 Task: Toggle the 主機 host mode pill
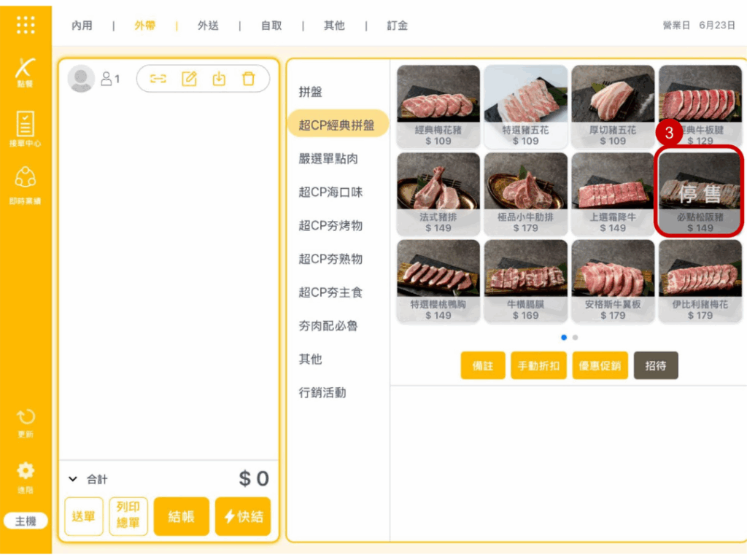point(26,521)
